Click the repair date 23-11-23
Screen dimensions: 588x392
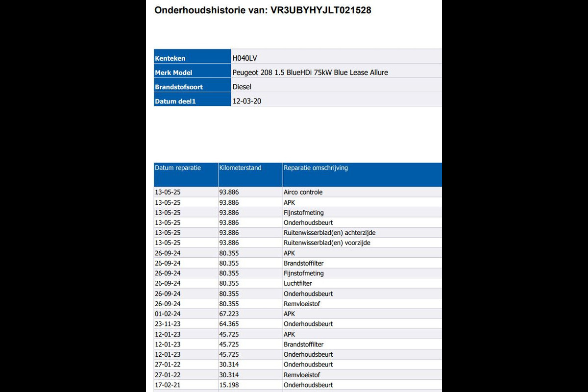[168, 324]
